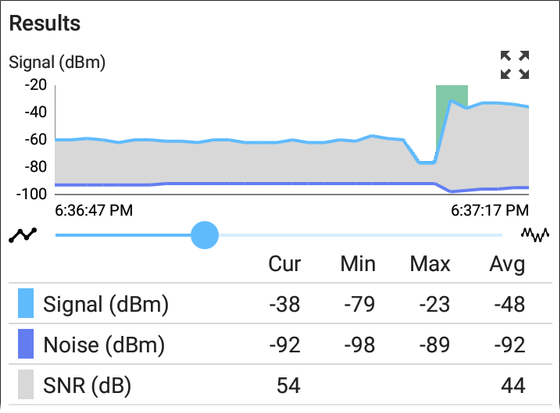This screenshot has width=560, height=413.
Task: Click the 6:36:47 PM start time label
Action: click(x=94, y=210)
